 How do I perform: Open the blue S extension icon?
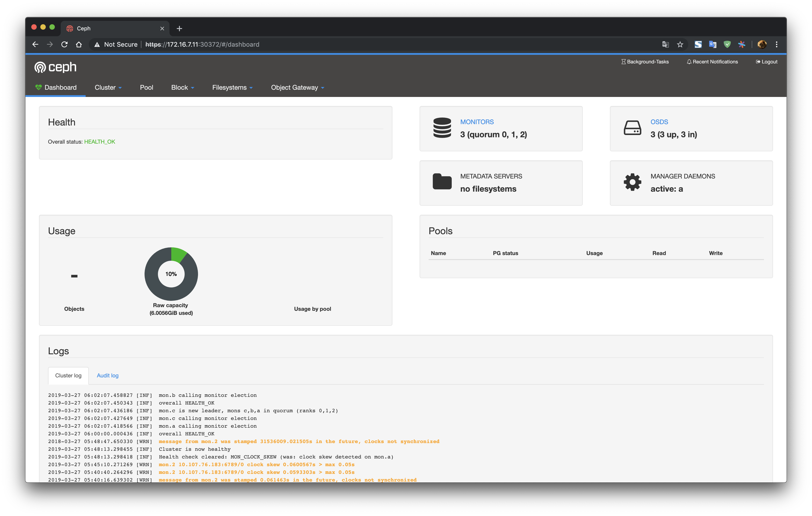pos(698,44)
